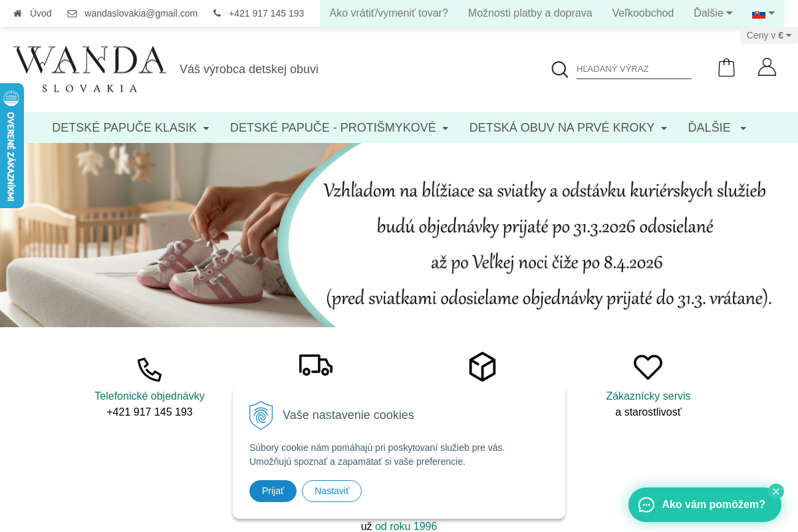Open the user account icon
798x532 pixels.
click(767, 67)
